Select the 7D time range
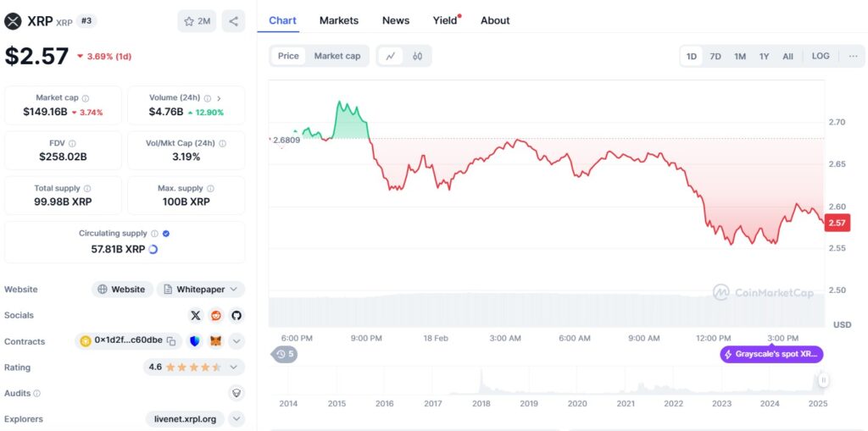The height and width of the screenshot is (431, 868). [715, 56]
